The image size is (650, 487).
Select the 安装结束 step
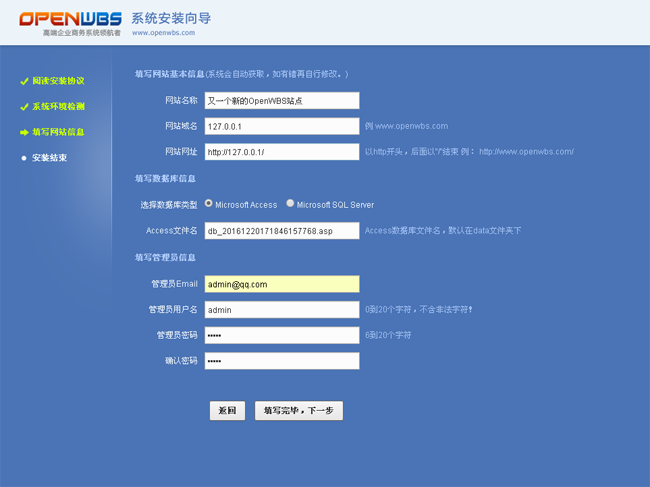tap(49, 158)
